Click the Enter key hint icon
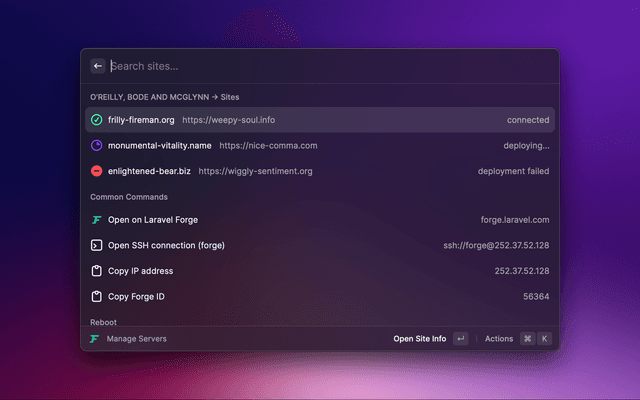Screen dimensions: 640x400 pos(460,339)
